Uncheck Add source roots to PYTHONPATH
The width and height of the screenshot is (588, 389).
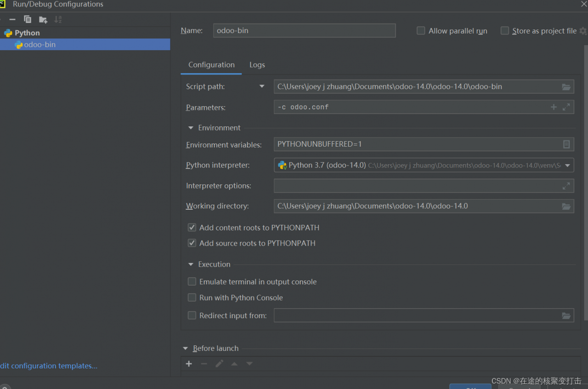(192, 243)
